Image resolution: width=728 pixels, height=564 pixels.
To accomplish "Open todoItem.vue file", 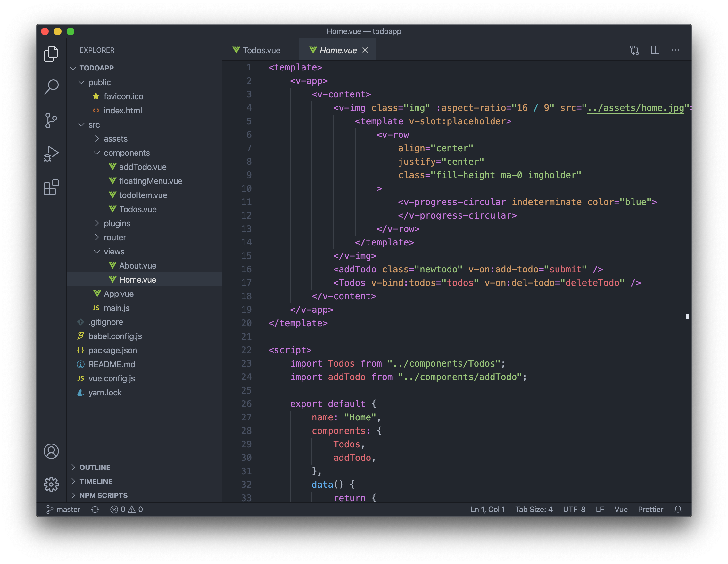I will point(144,195).
